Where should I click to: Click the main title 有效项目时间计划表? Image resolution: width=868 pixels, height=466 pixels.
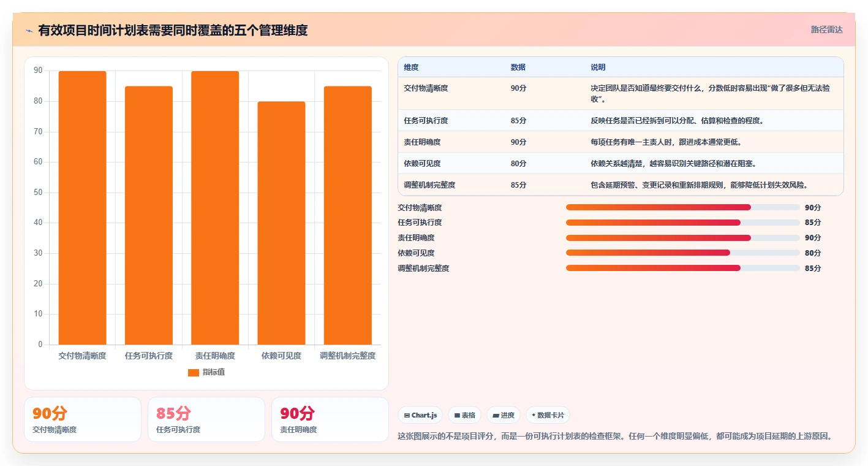coord(173,30)
